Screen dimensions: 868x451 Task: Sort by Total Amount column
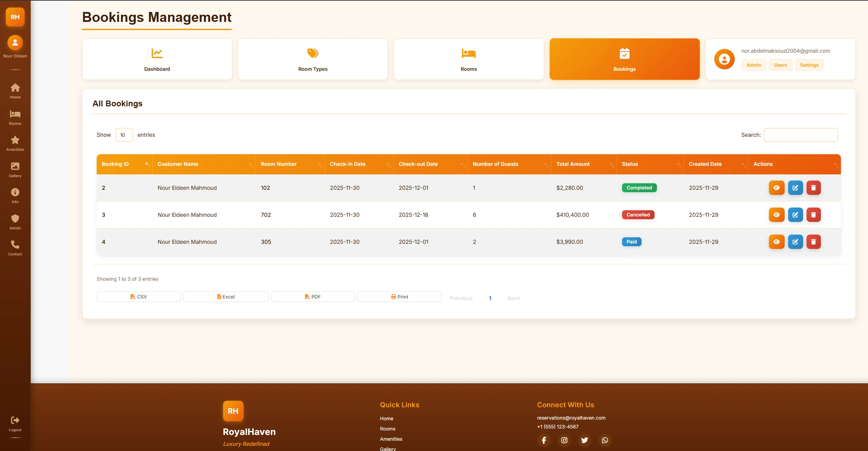click(x=584, y=164)
